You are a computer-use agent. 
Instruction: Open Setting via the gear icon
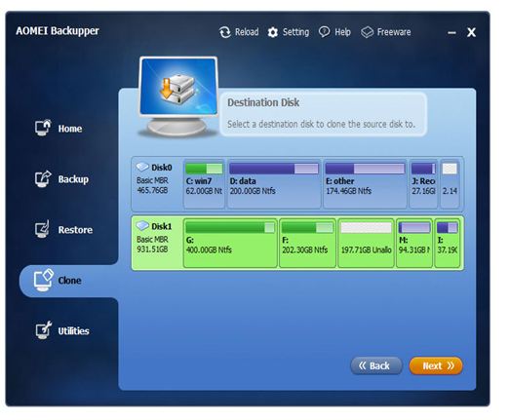(273, 32)
